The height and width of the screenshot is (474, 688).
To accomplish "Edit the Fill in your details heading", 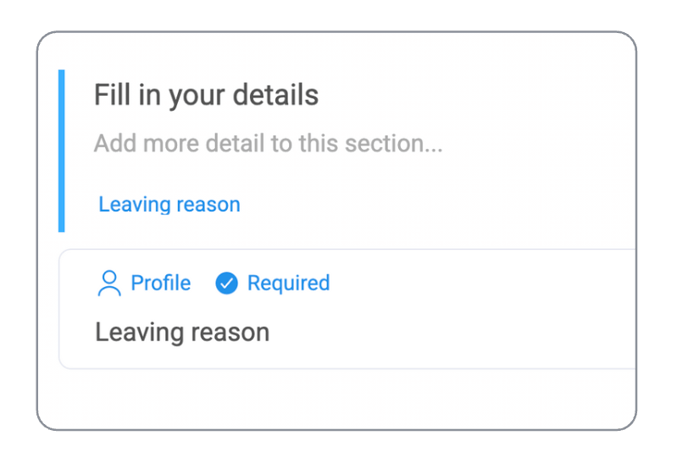I will [x=206, y=95].
